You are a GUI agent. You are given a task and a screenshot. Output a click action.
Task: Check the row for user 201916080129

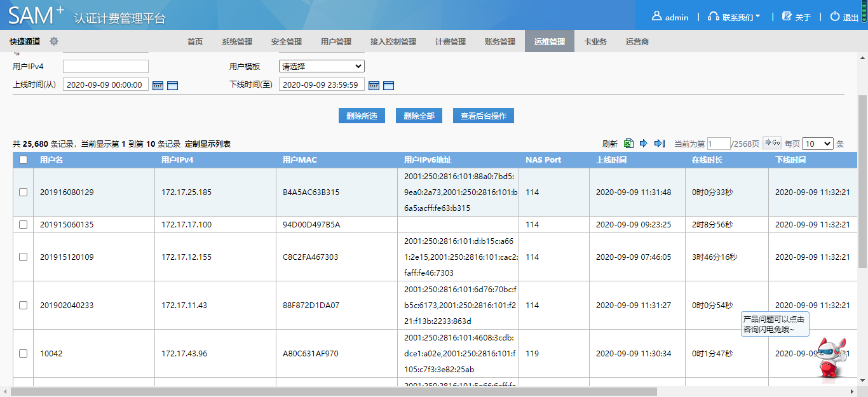point(24,192)
